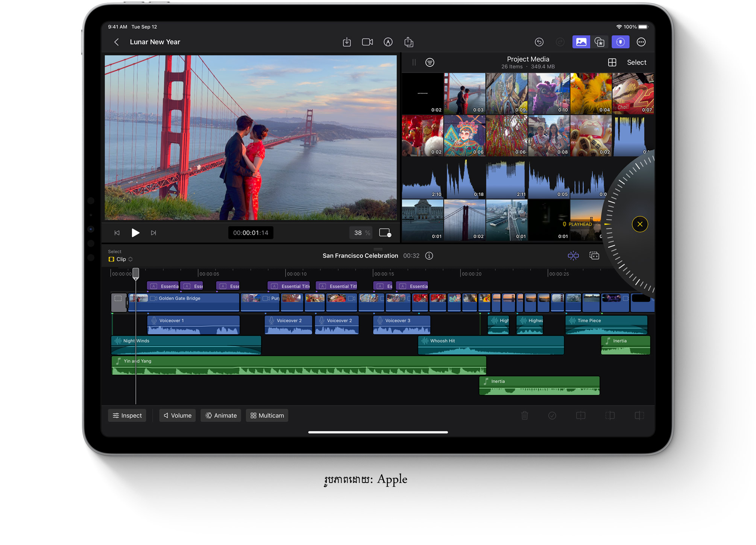Switch browser to grid view icon
The height and width of the screenshot is (545, 756).
click(x=612, y=62)
